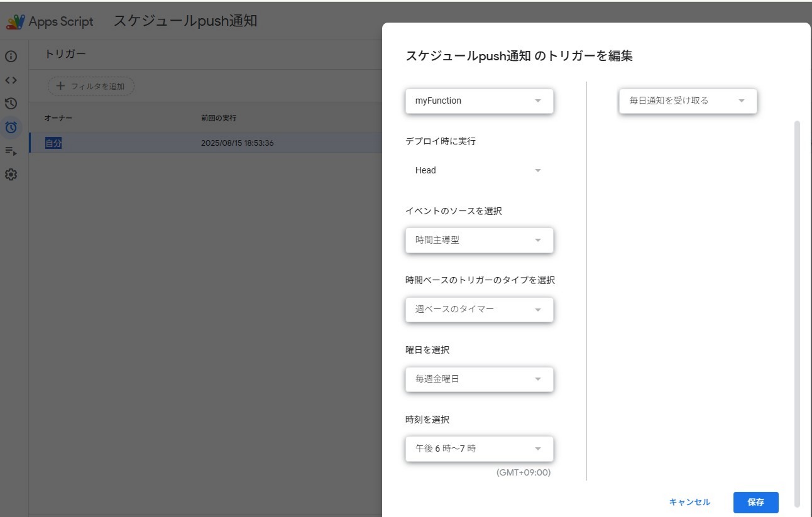Click the plus icon in フィルタを追加

point(60,86)
